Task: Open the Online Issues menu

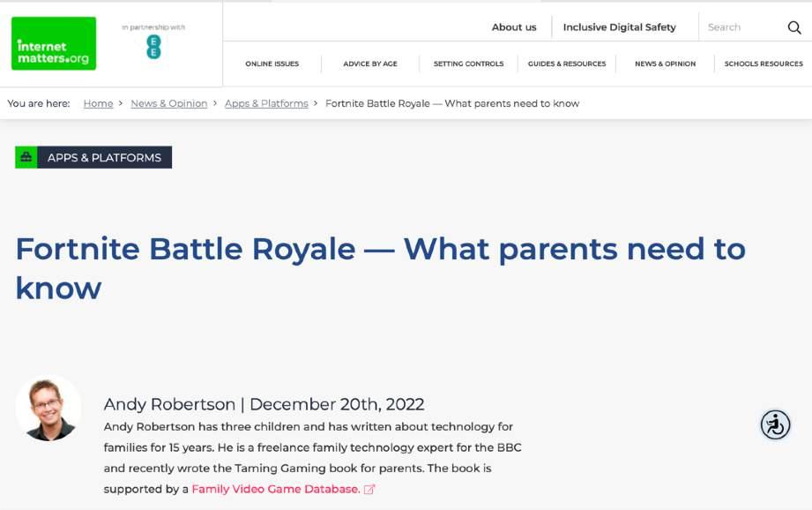Action: coord(272,64)
